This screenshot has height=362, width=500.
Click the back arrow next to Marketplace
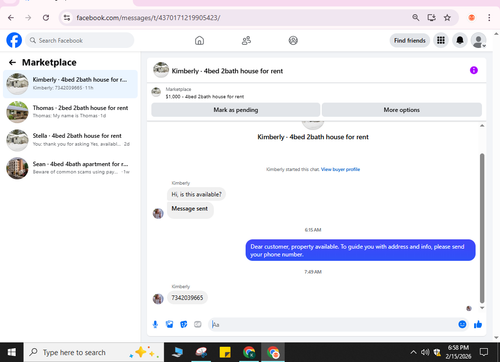click(x=12, y=62)
